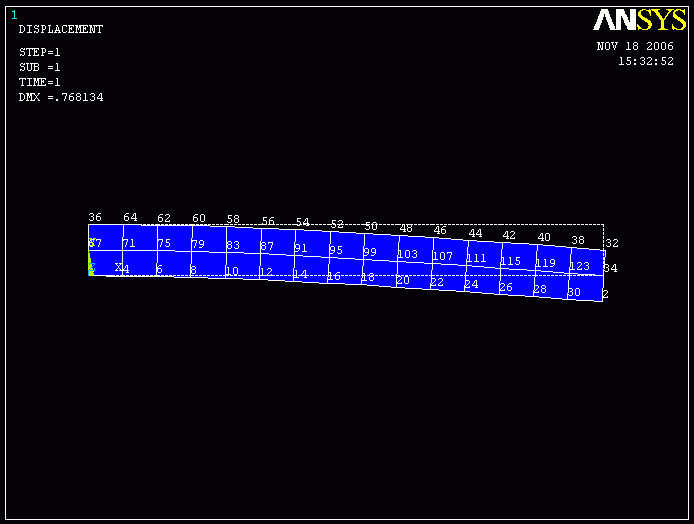Screen dimensions: 694x524
Task: Click node number 20
Action: coord(403,280)
